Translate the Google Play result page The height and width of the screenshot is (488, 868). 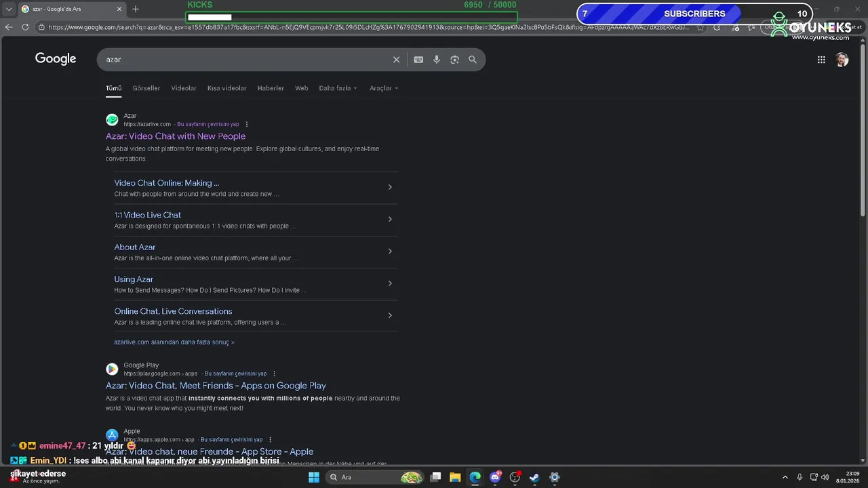click(x=235, y=374)
